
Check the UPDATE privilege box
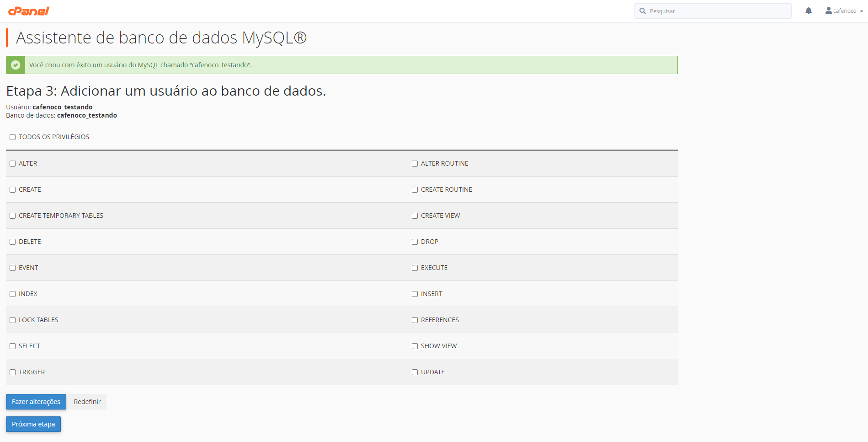pos(415,372)
